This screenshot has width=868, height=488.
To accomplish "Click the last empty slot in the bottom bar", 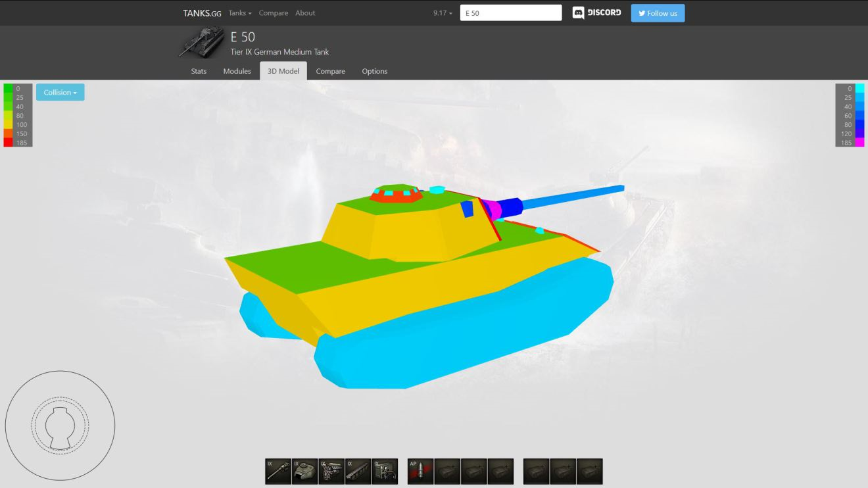I will (589, 472).
